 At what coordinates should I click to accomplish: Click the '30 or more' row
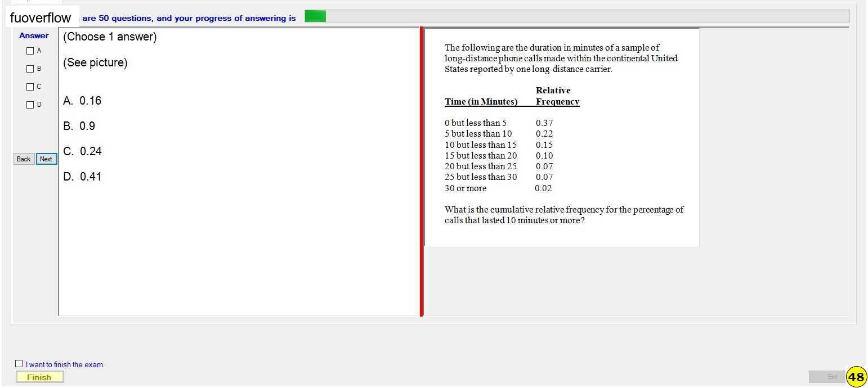point(498,188)
